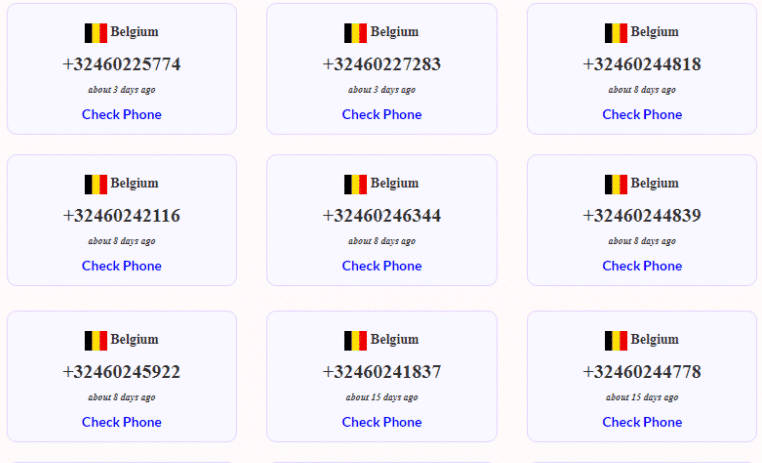
Task: Open Check Phone link for +32460225774
Action: click(x=121, y=115)
